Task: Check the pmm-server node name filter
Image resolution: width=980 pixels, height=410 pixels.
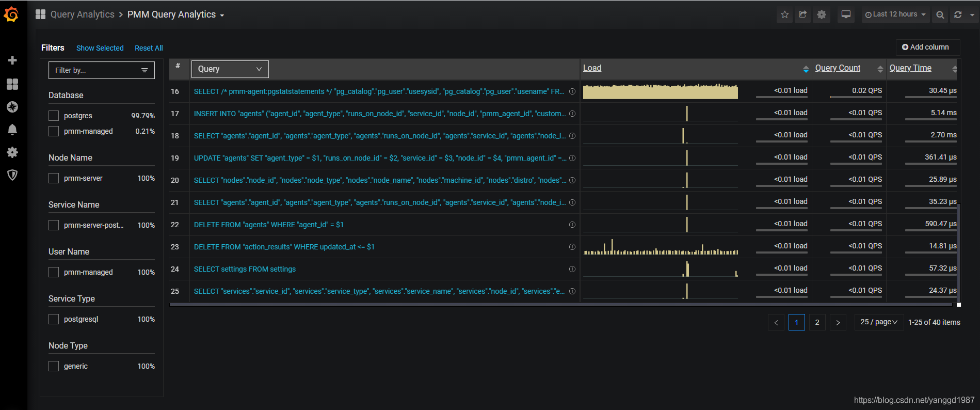Action: pos(54,178)
